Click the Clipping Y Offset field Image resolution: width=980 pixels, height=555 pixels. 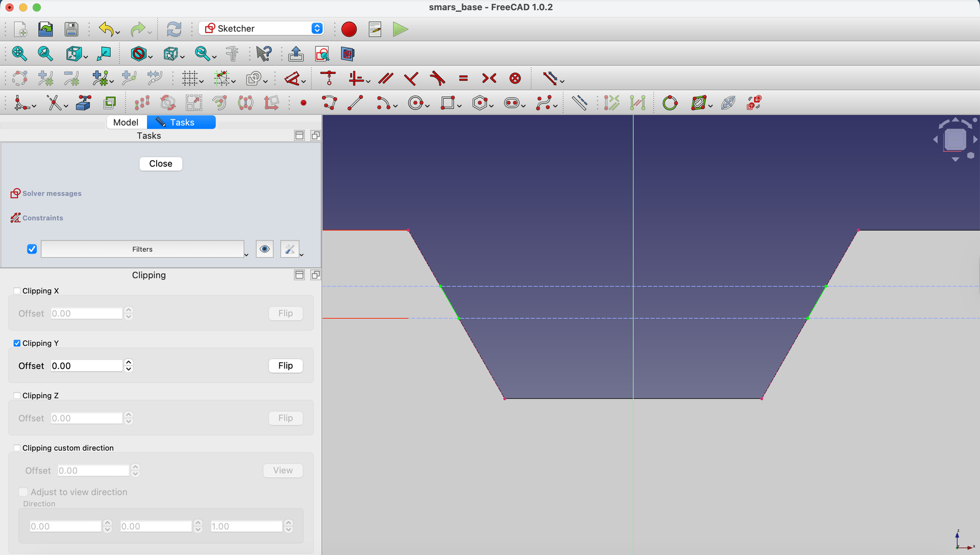click(87, 366)
